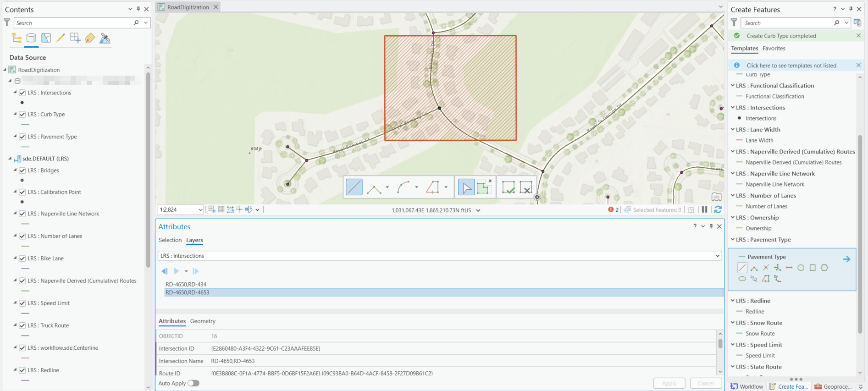Open Trace tool options dropdown arrow
The image size is (868, 391).
tap(446, 187)
